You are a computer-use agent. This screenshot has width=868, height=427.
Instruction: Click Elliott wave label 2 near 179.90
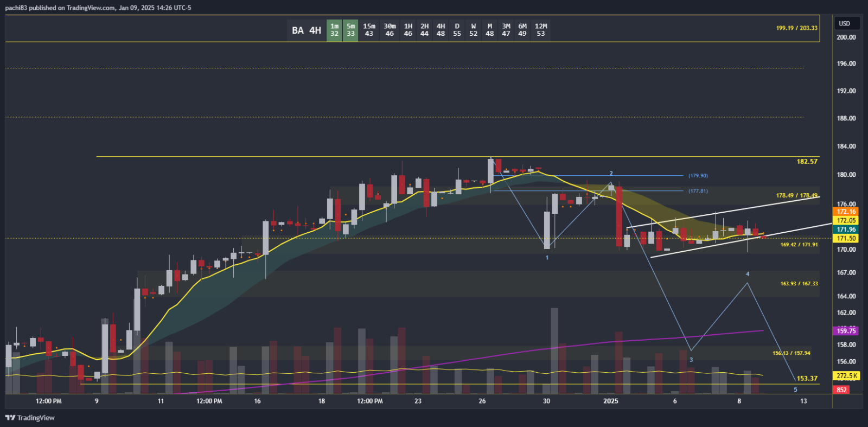coord(611,174)
